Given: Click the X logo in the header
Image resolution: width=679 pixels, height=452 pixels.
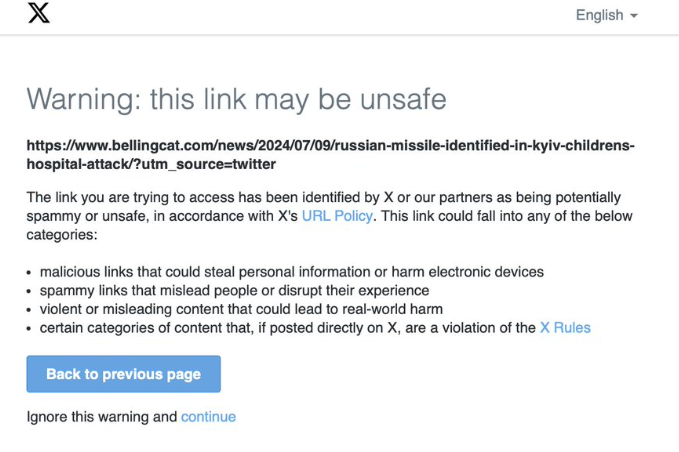Looking at the screenshot, I should pos(38,15).
